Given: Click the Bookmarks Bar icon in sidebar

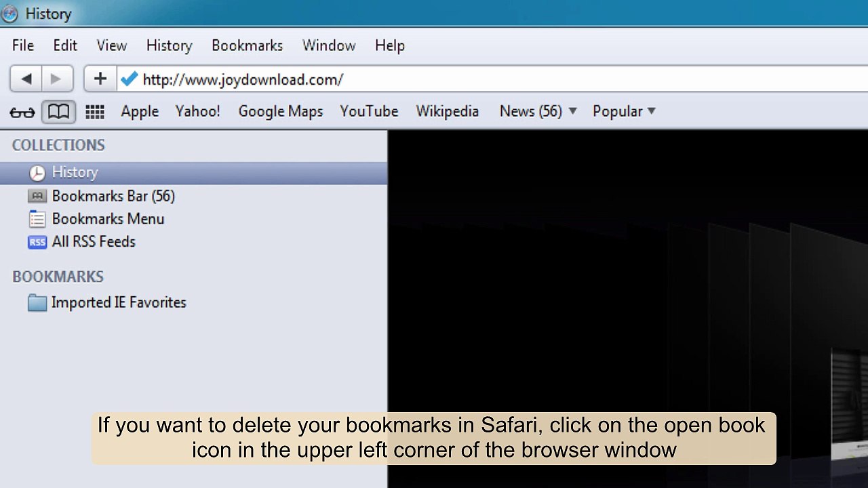Looking at the screenshot, I should pyautogui.click(x=37, y=196).
